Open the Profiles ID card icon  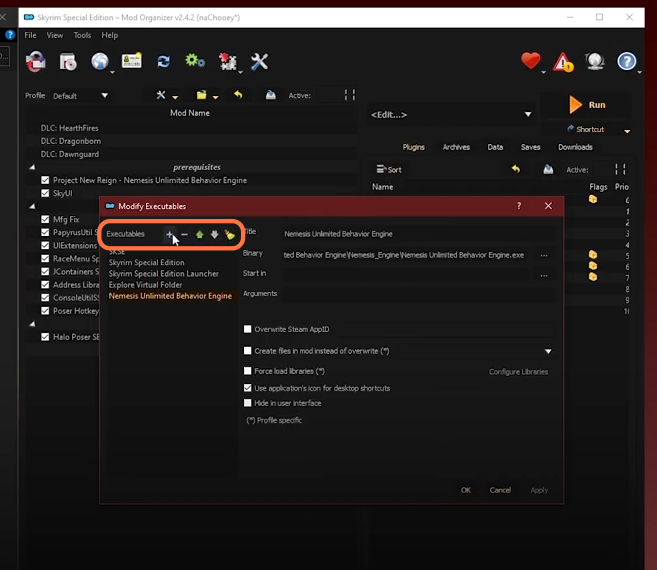[132, 61]
